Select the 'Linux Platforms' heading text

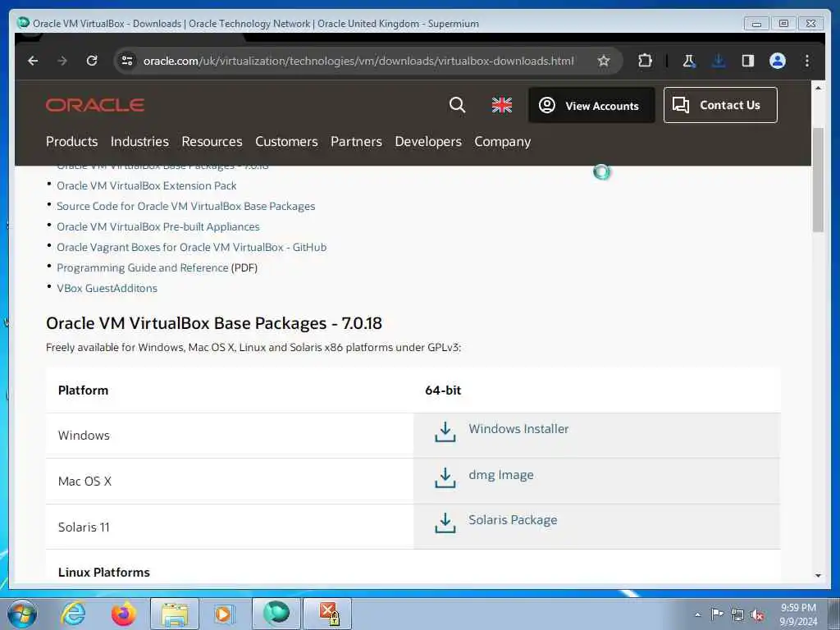(104, 572)
